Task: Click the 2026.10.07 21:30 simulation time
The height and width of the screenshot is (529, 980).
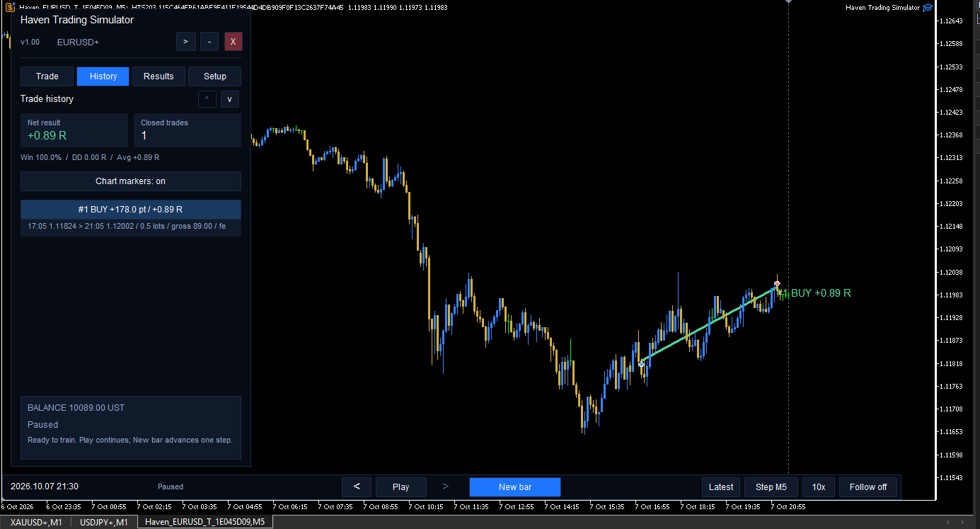Action: [45, 487]
